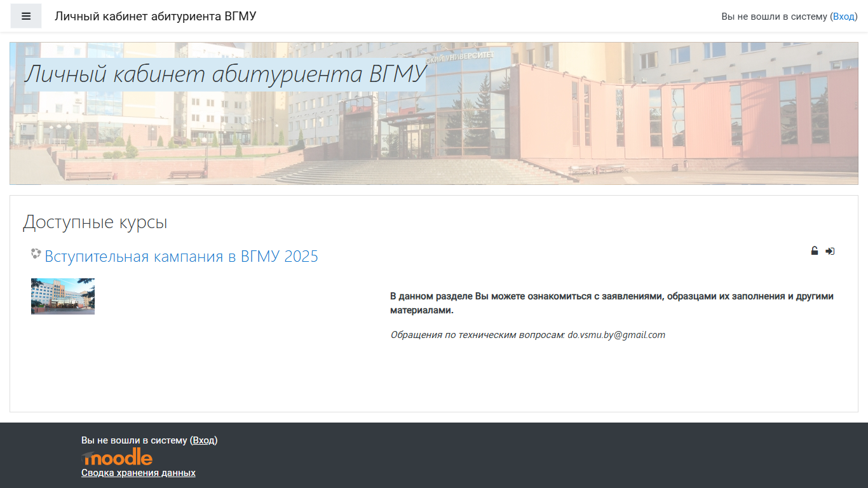Click the Доступные курсы heading
This screenshot has width=868, height=488.
coord(95,222)
